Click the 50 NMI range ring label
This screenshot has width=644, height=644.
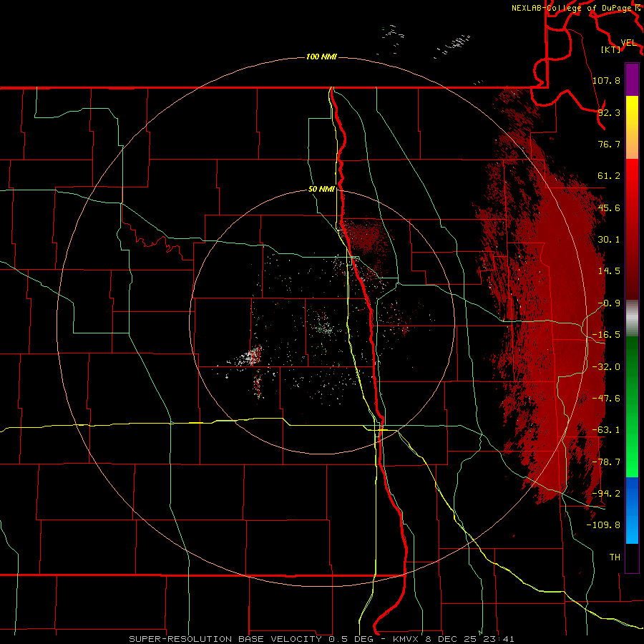click(321, 190)
